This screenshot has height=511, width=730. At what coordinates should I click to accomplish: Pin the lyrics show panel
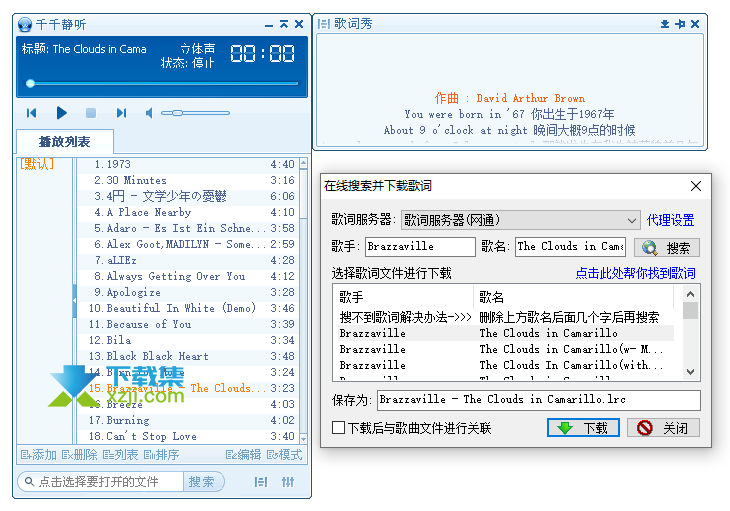(x=680, y=23)
